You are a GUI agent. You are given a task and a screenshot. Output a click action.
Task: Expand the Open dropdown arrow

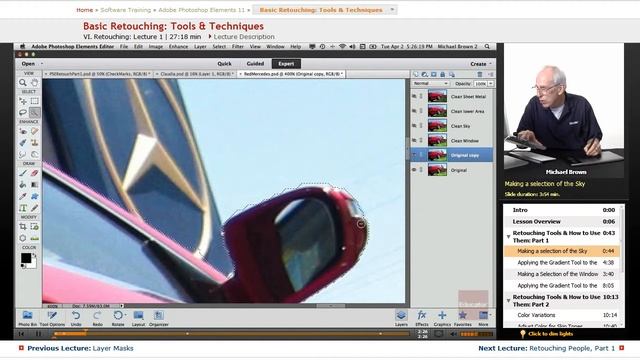point(42,64)
